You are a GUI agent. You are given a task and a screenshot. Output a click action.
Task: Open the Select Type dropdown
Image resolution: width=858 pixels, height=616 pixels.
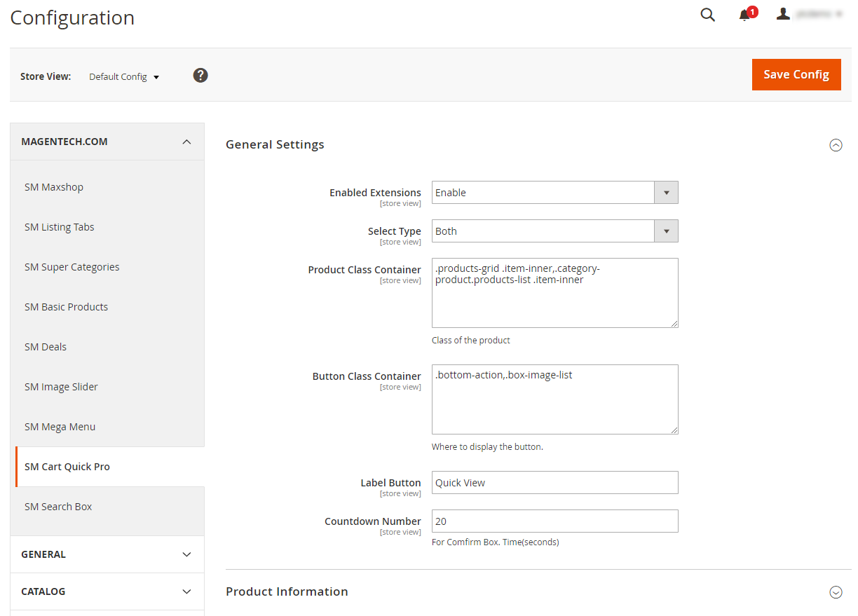pyautogui.click(x=554, y=231)
